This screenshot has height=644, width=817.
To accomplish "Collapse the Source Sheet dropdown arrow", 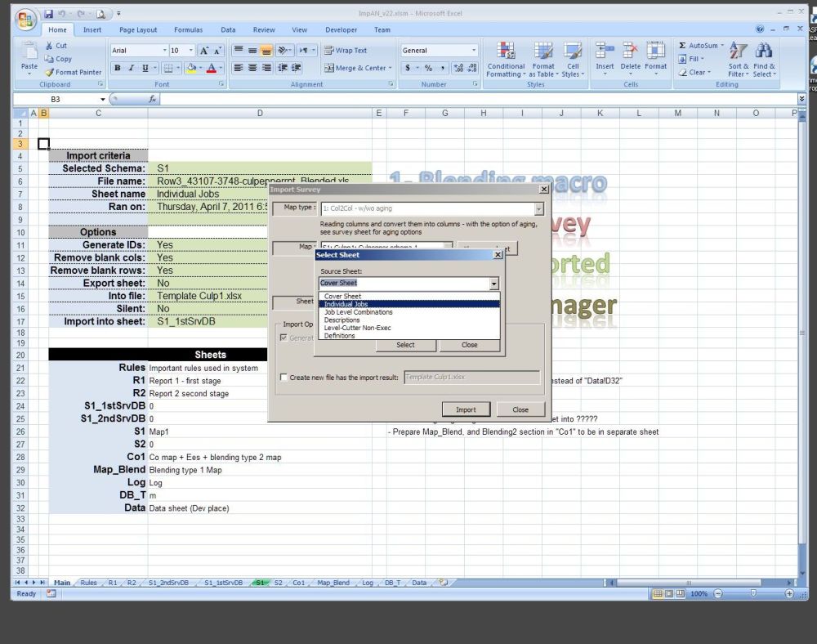I will click(493, 284).
